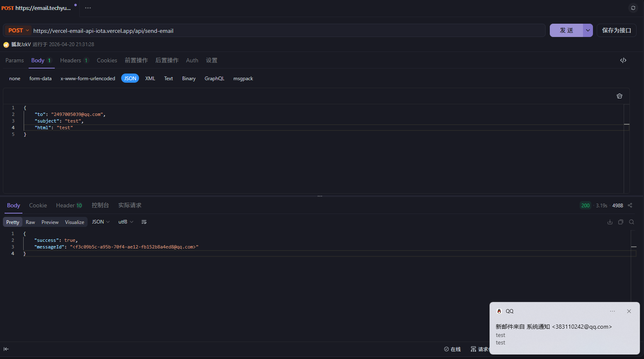
Task: Collapse the sidebar with the bottom-left arrow icon
Action: click(x=6, y=349)
